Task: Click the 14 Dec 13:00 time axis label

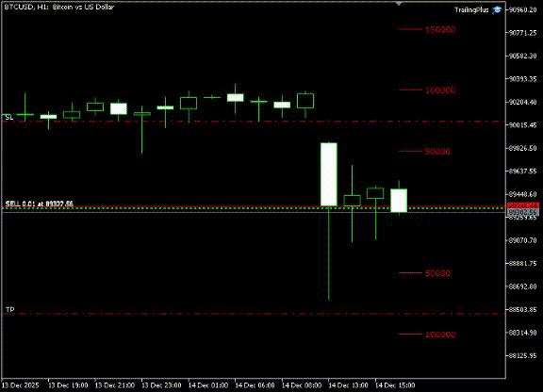Action: click(x=348, y=385)
